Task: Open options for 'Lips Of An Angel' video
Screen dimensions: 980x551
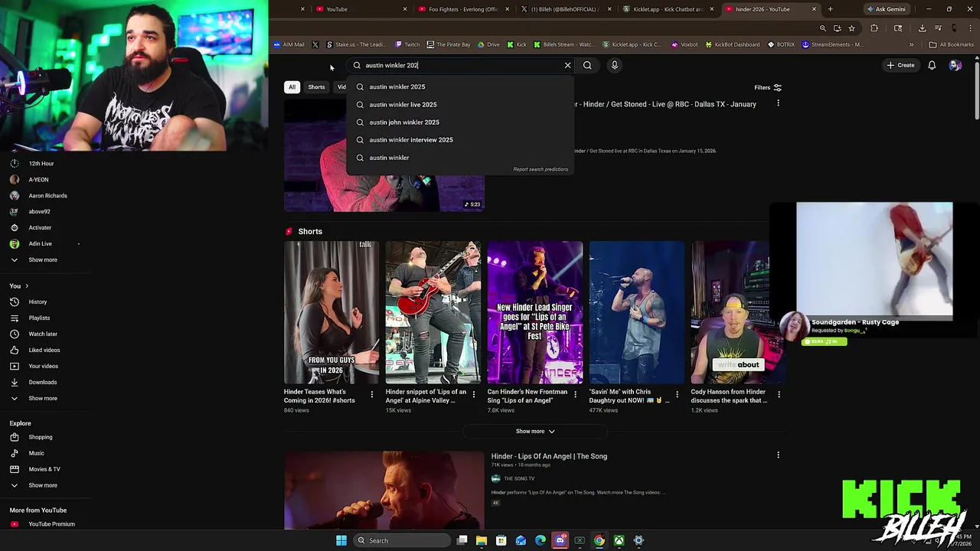Action: point(778,455)
